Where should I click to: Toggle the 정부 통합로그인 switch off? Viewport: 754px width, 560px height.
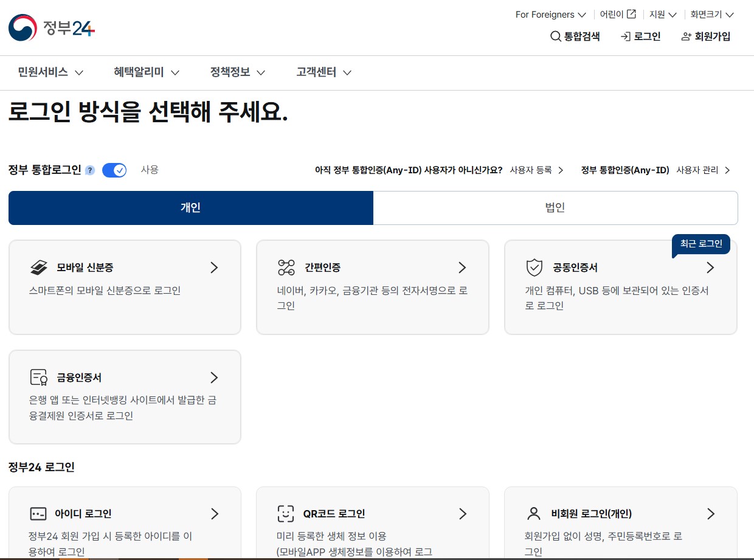click(x=114, y=170)
